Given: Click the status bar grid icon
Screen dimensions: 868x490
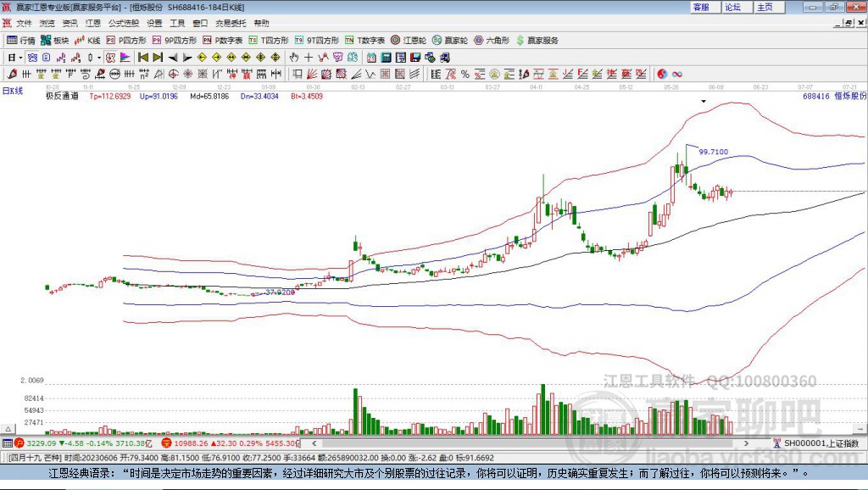Looking at the screenshot, I should (x=7, y=443).
